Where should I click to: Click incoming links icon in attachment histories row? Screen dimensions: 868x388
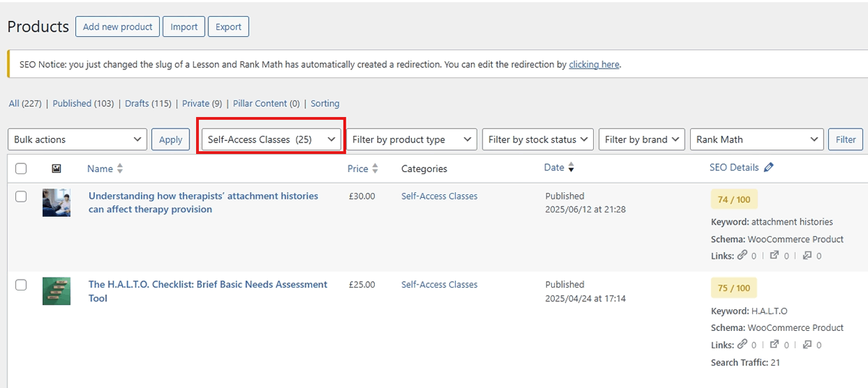pyautogui.click(x=807, y=255)
